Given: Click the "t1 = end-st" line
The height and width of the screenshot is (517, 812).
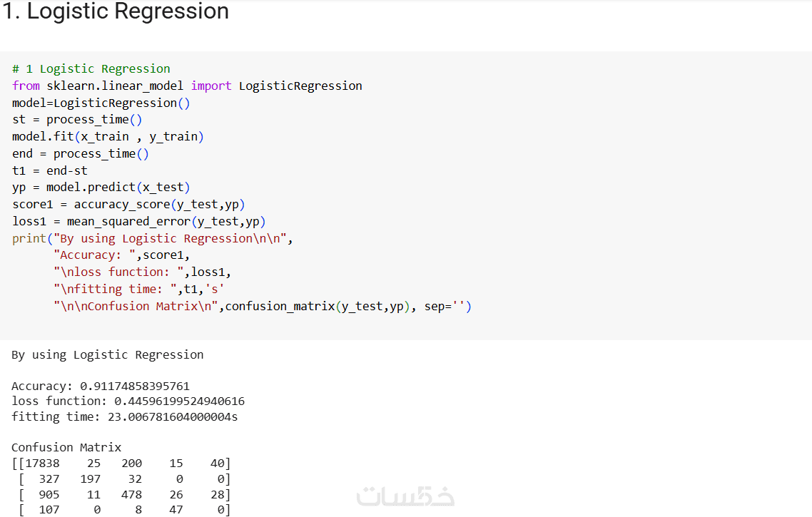Looking at the screenshot, I should click(x=50, y=170).
